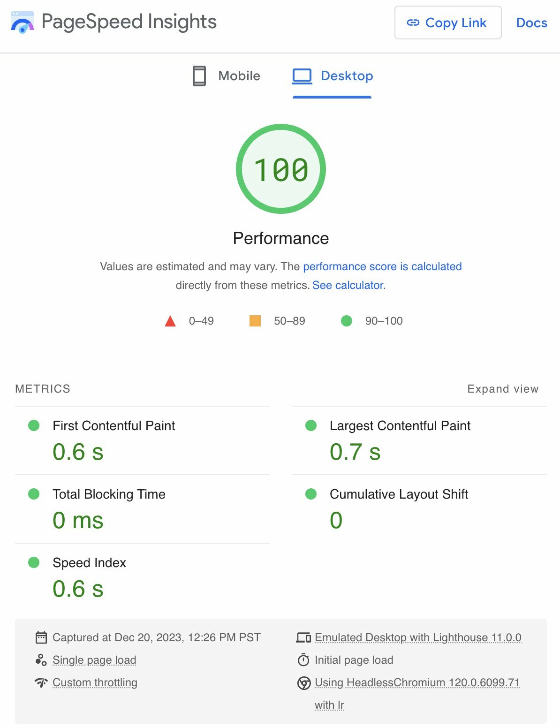560x728 pixels.
Task: Click Expand view in Metrics section
Action: point(503,389)
